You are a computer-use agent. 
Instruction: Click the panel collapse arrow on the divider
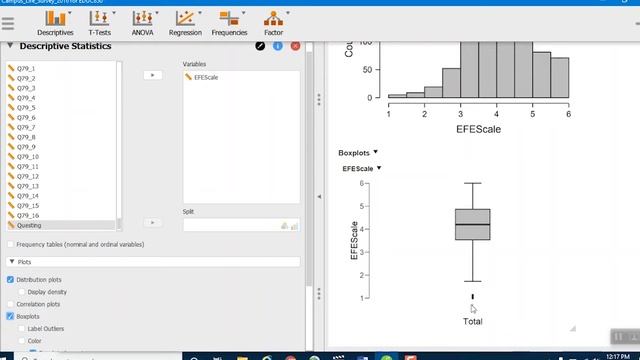pyautogui.click(x=319, y=197)
